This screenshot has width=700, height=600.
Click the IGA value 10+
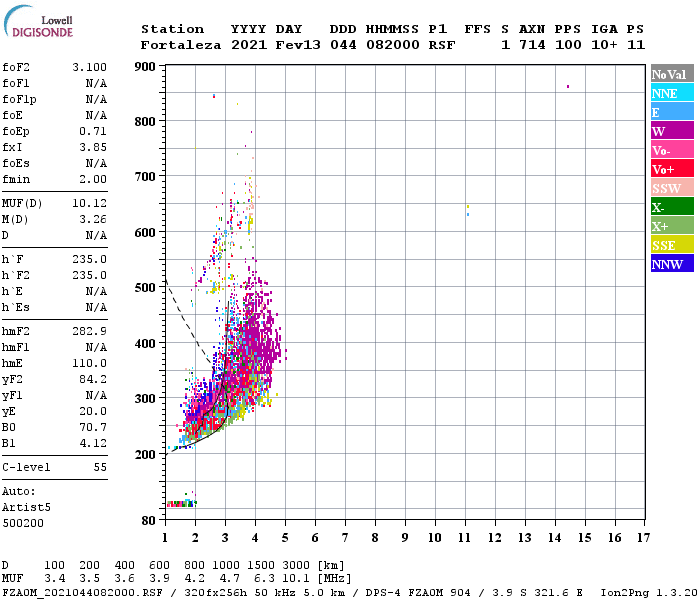pyautogui.click(x=604, y=45)
